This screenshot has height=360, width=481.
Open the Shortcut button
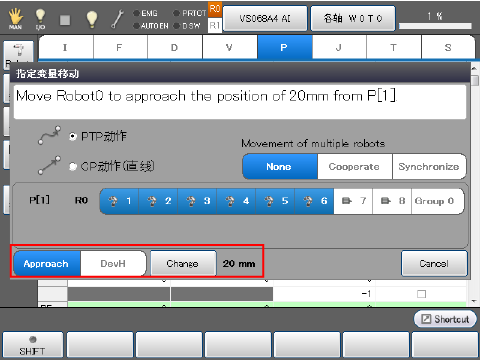445,319
